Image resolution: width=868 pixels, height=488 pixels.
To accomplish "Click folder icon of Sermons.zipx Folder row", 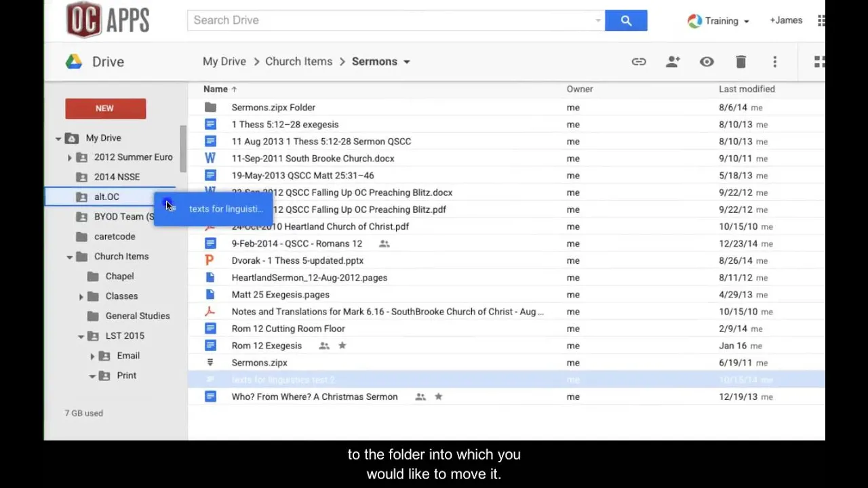I will (210, 107).
